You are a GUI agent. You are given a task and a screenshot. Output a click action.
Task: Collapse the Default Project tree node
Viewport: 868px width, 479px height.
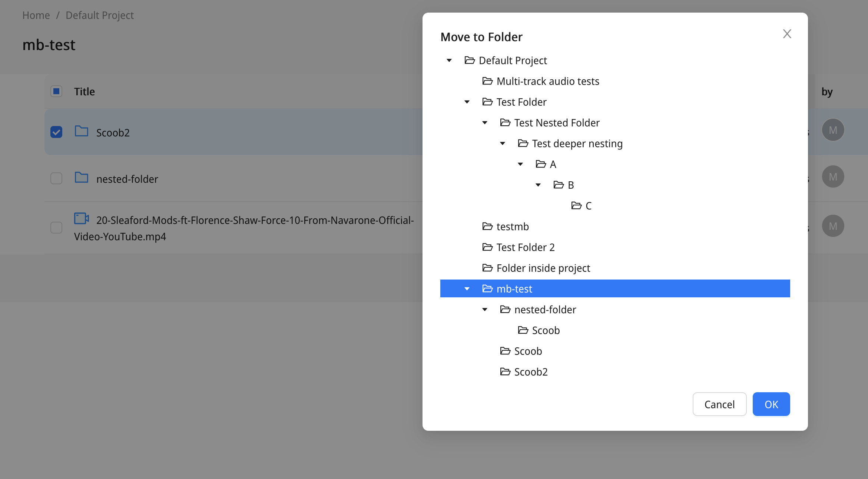tap(449, 60)
